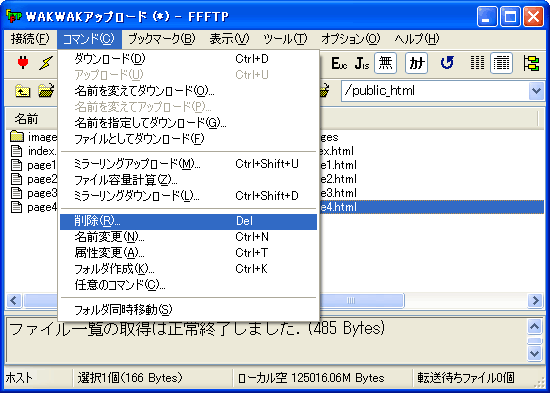Image resolution: width=550 pixels, height=393 pixels.
Task: Open the 表示(V) menu
Action: click(229, 39)
